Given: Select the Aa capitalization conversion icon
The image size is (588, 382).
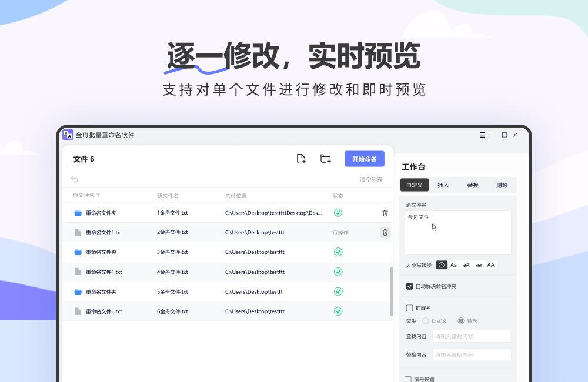Looking at the screenshot, I should [x=453, y=264].
